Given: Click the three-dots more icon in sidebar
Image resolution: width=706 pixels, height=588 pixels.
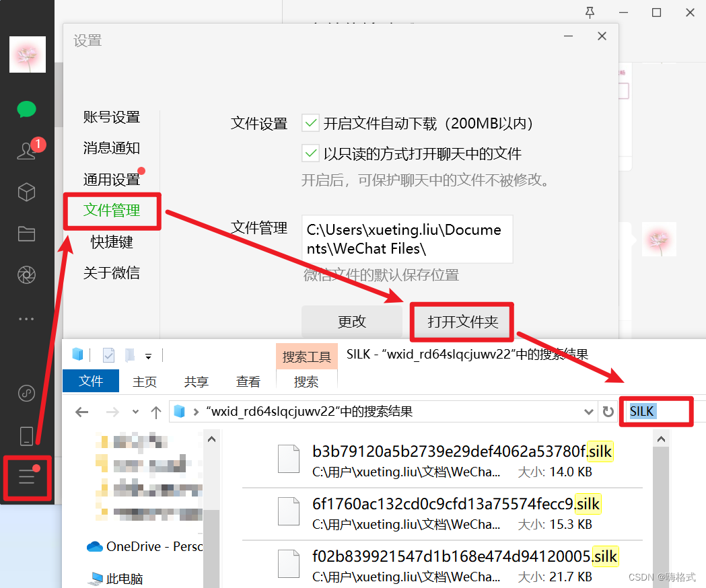Looking at the screenshot, I should coord(26,319).
